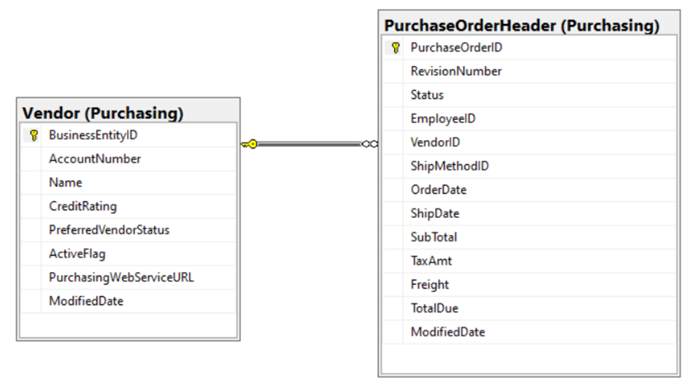Screen dimensions: 688x392
Task: Select the TaxAmt column row
Action: (x=530, y=261)
